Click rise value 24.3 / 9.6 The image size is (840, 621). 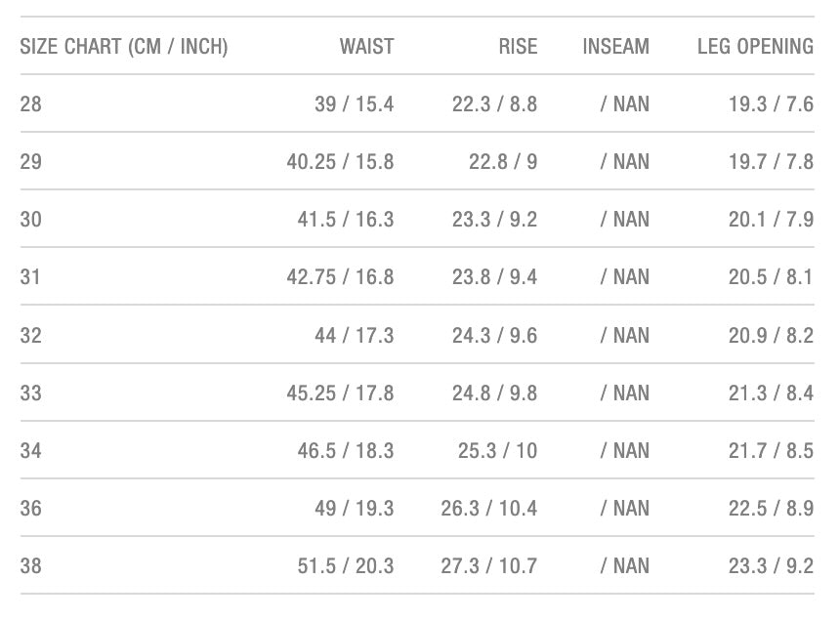(494, 335)
